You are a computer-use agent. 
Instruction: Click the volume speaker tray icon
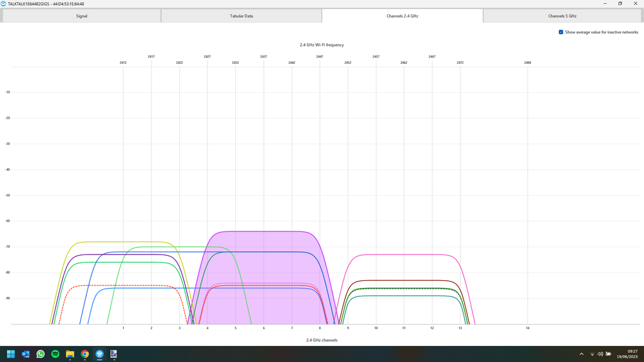point(600,354)
